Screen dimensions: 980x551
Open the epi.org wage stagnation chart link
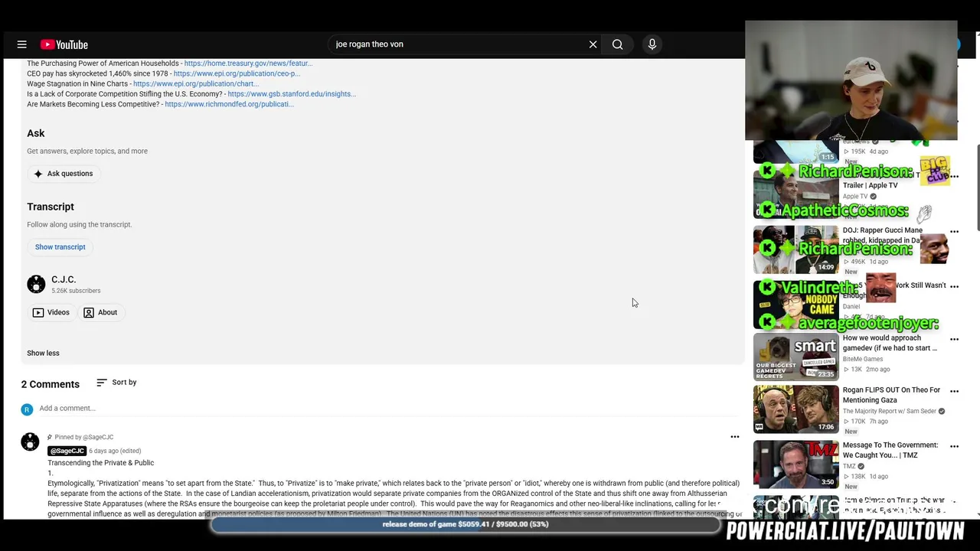click(195, 83)
